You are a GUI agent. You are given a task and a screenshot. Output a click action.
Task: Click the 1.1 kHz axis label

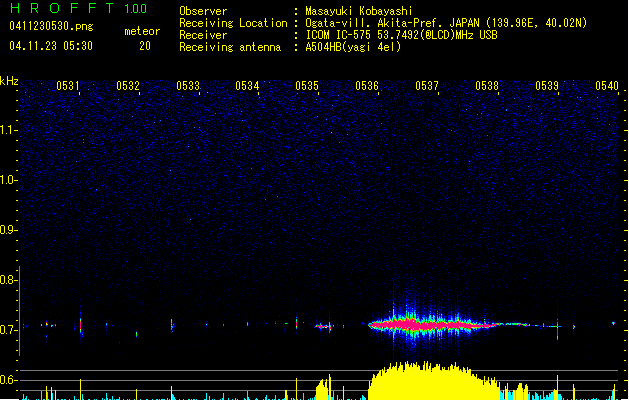[x=8, y=130]
